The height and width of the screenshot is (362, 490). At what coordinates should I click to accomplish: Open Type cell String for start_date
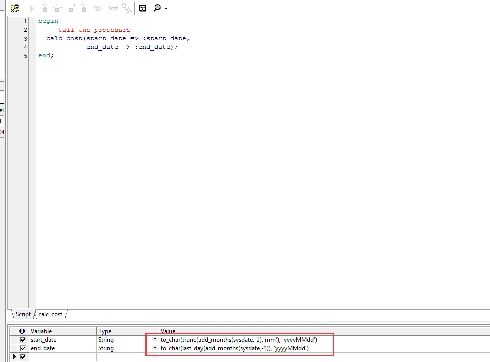(x=106, y=340)
